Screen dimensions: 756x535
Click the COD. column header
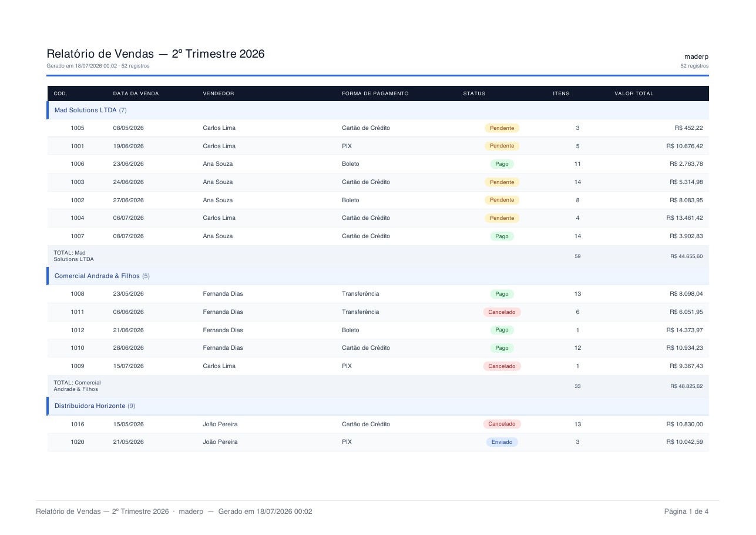tap(61, 93)
